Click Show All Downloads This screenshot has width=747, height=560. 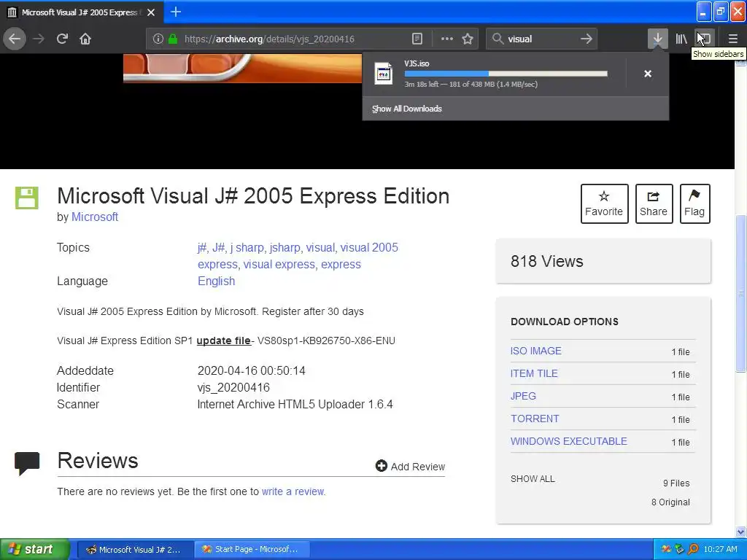pyautogui.click(x=407, y=109)
